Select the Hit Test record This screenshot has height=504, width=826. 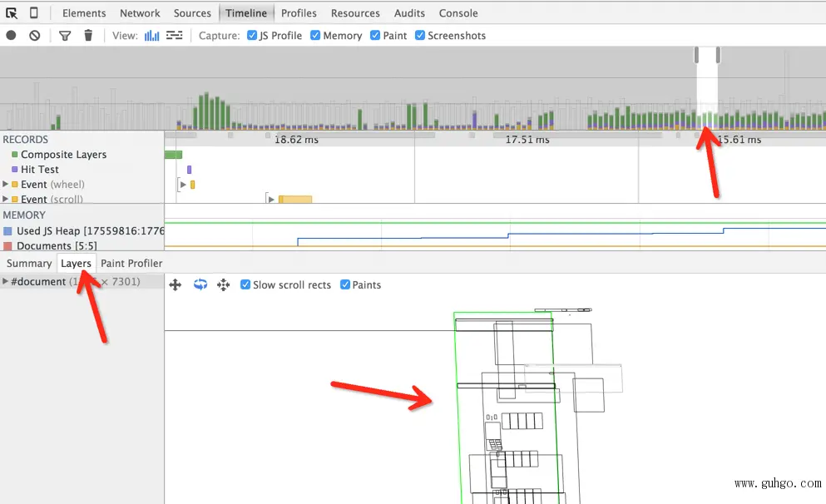40,169
